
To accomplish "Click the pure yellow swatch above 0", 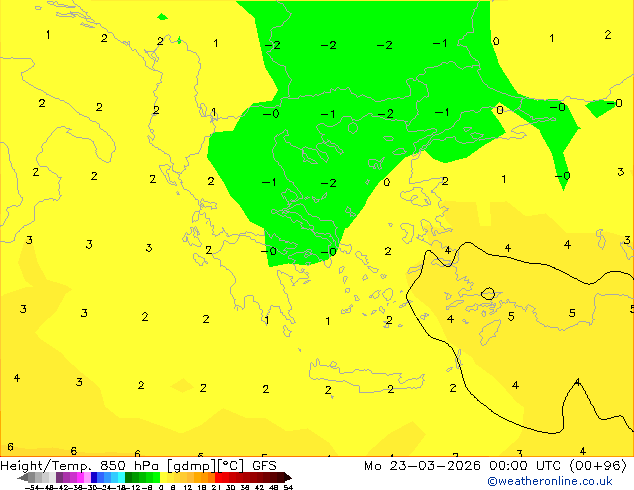I will [x=163, y=477].
